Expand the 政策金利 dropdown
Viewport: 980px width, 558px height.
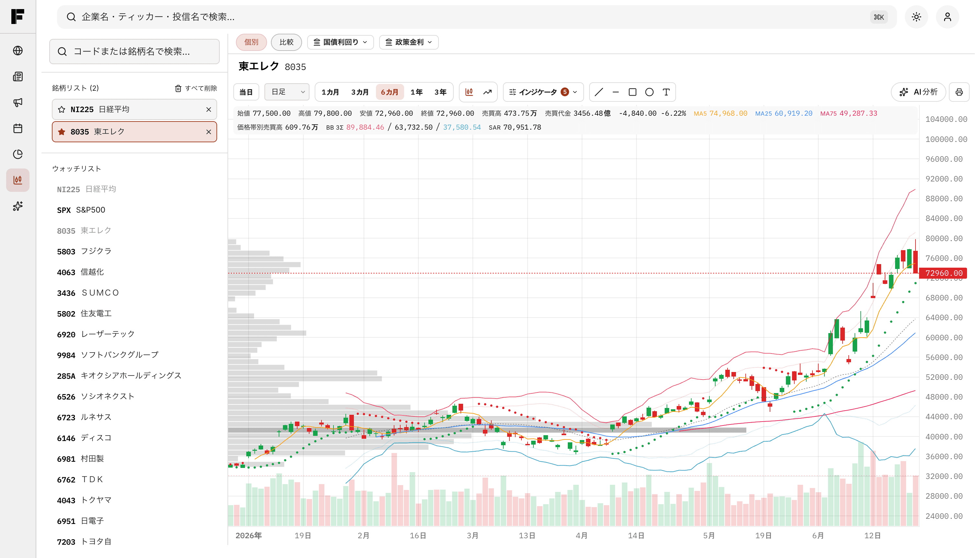409,42
